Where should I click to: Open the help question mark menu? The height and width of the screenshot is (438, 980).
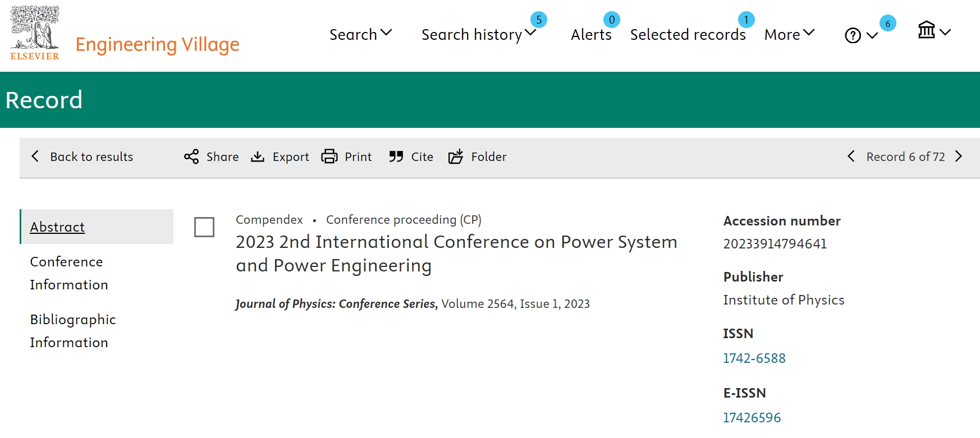tap(860, 35)
